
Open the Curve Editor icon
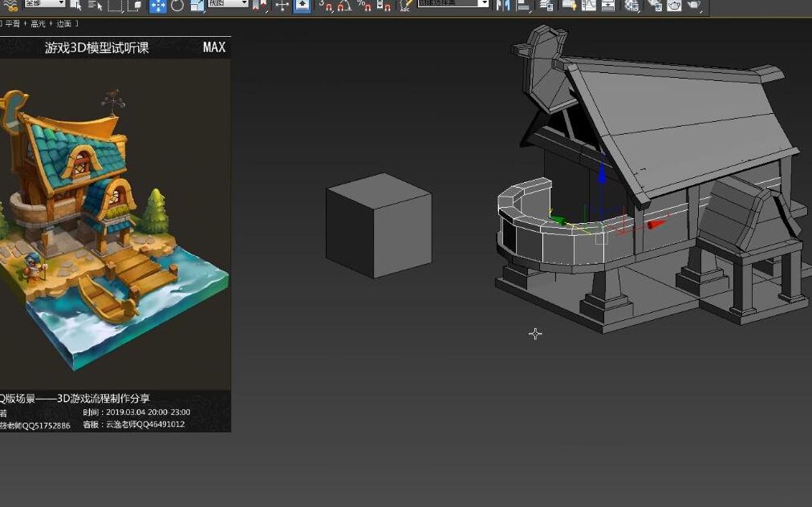click(x=587, y=6)
